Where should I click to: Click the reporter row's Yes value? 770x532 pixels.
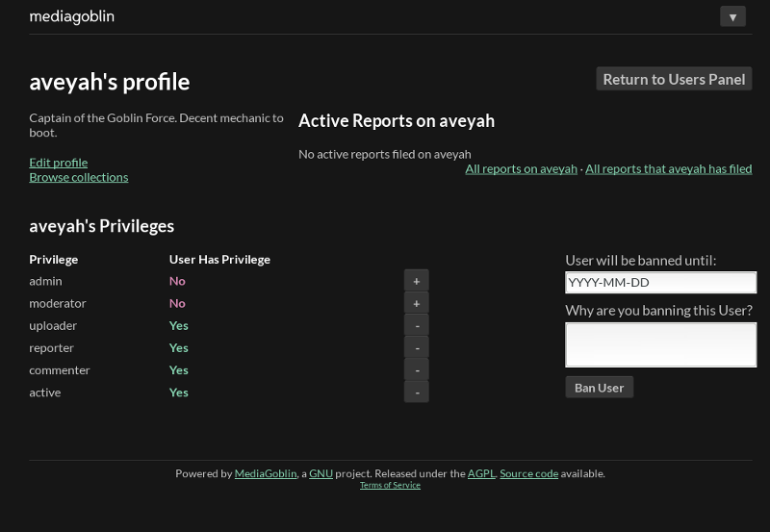tap(179, 348)
